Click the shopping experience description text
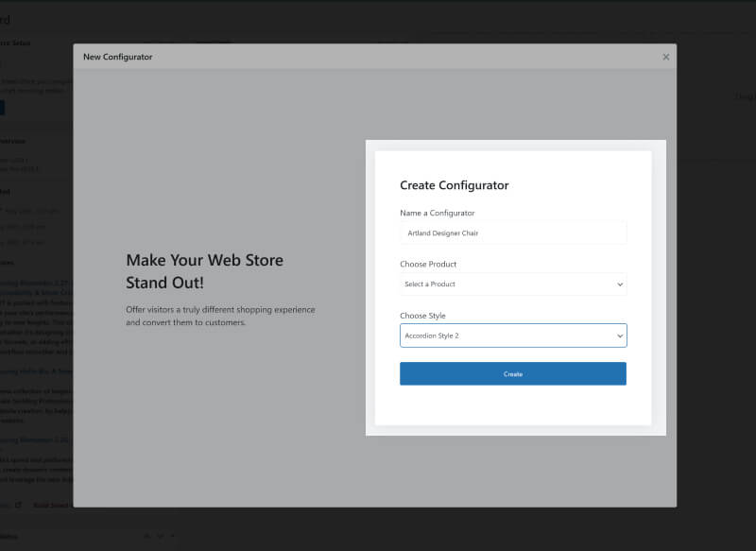This screenshot has width=756, height=551. coord(217,316)
